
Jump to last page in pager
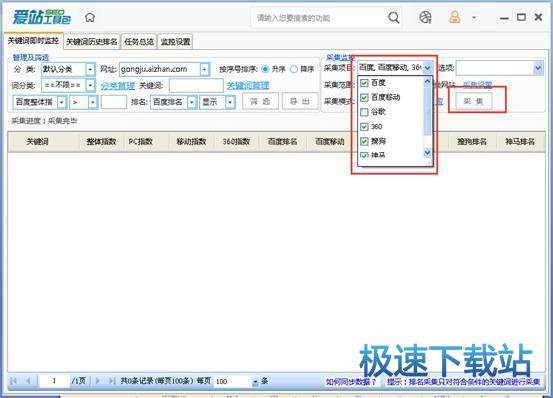(x=112, y=381)
